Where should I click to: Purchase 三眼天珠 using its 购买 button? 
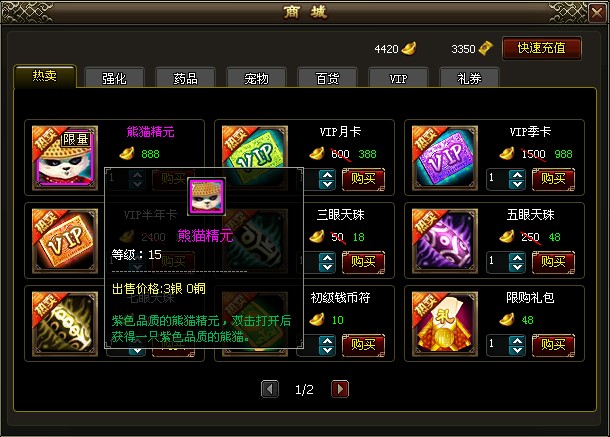click(363, 262)
